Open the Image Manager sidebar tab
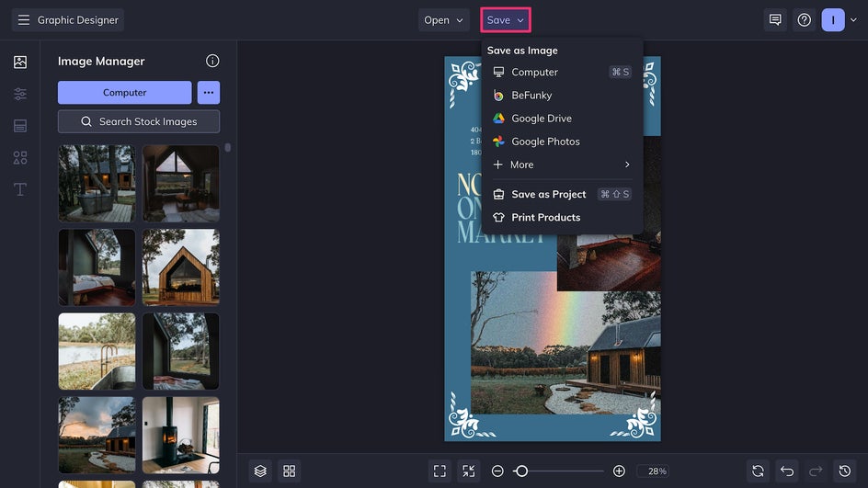 pyautogui.click(x=20, y=62)
